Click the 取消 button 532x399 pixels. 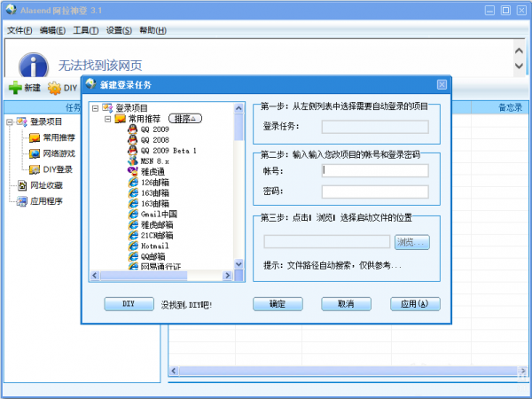pos(346,304)
